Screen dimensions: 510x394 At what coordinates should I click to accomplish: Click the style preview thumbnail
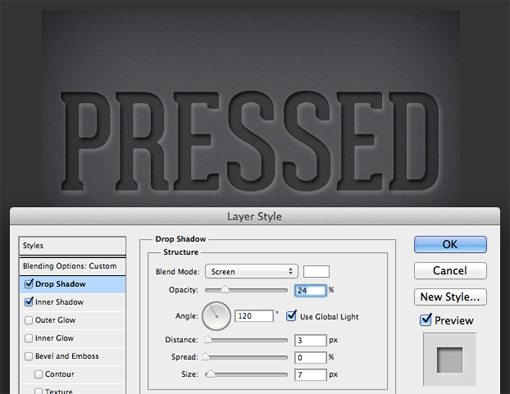pos(450,359)
